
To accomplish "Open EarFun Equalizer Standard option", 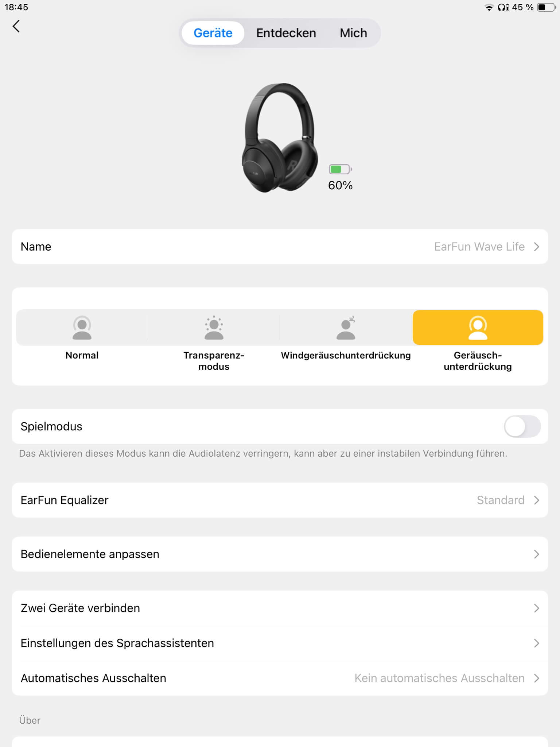I will click(x=501, y=500).
